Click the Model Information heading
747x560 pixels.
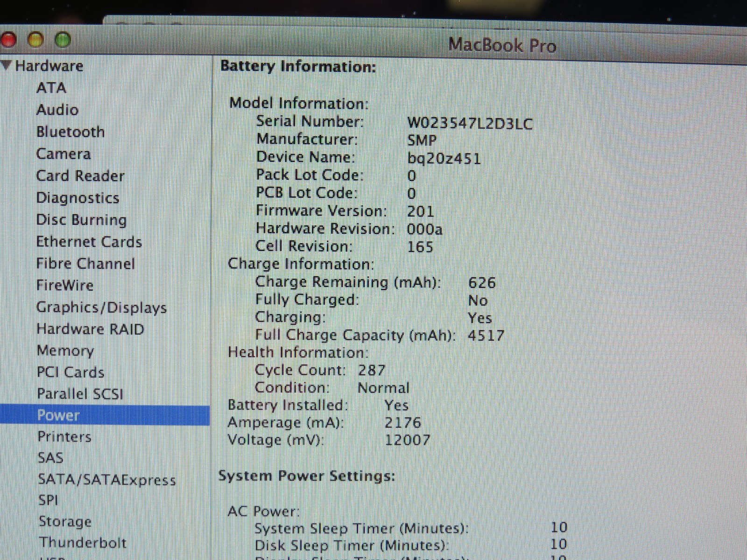pyautogui.click(x=299, y=103)
